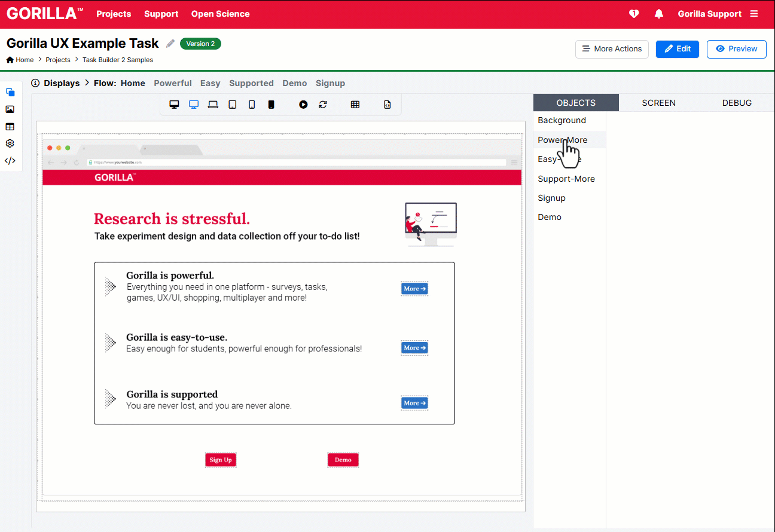Click the Preview button
This screenshot has width=775, height=532.
tap(737, 49)
